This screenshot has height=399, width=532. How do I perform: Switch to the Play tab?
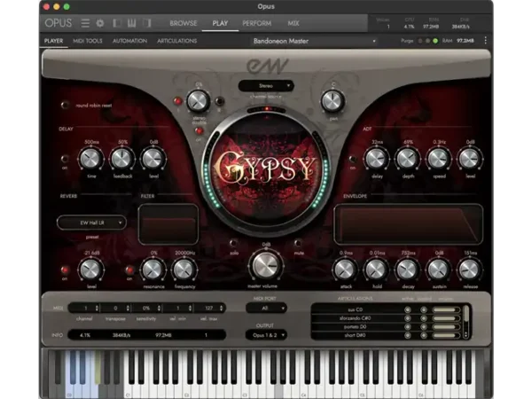220,23
